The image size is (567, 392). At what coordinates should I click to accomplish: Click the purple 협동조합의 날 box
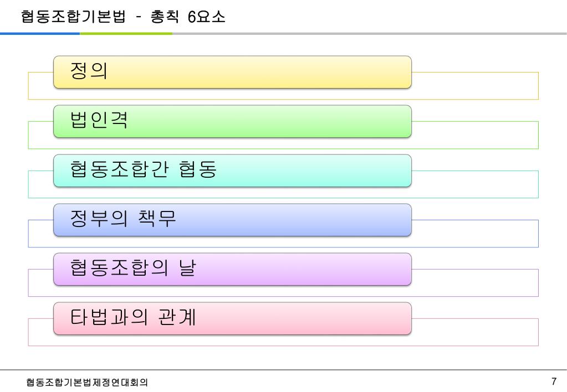[x=232, y=269]
